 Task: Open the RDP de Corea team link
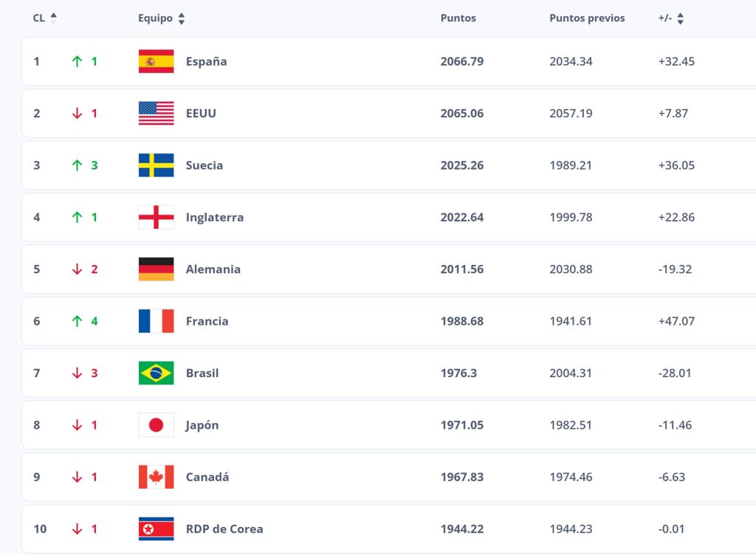(x=224, y=529)
